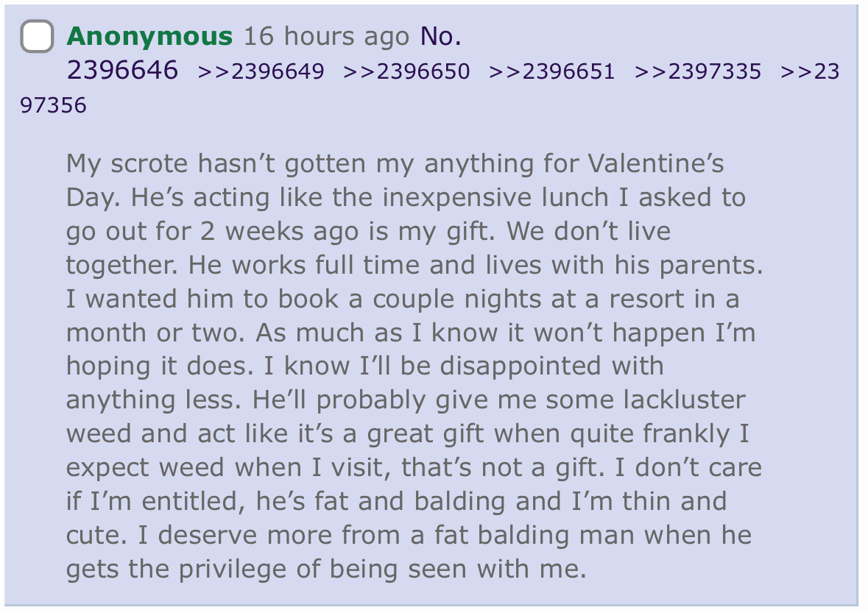This screenshot has height=610, width=868.
Task: Click the '16 hours ago' timestamp
Action: coord(327,37)
